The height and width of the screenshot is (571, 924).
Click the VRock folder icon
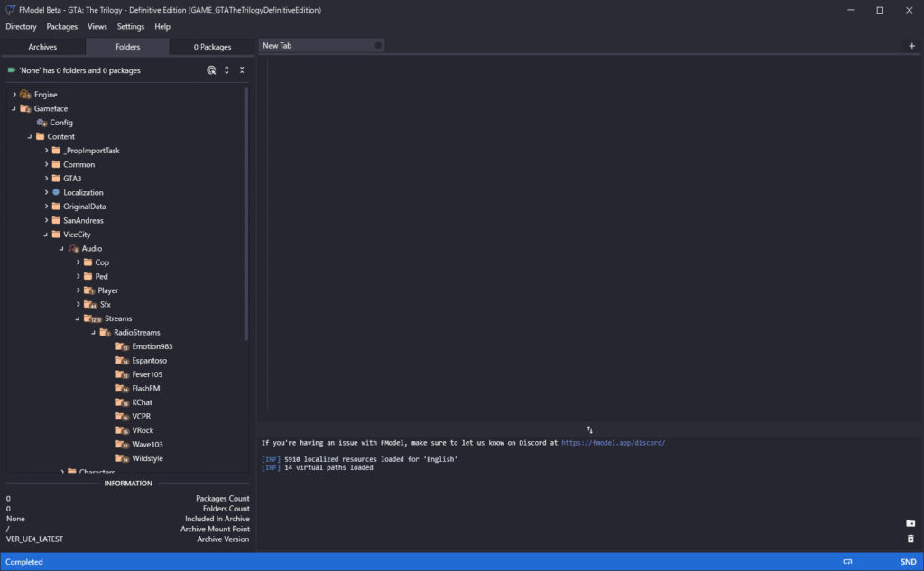[x=122, y=430]
